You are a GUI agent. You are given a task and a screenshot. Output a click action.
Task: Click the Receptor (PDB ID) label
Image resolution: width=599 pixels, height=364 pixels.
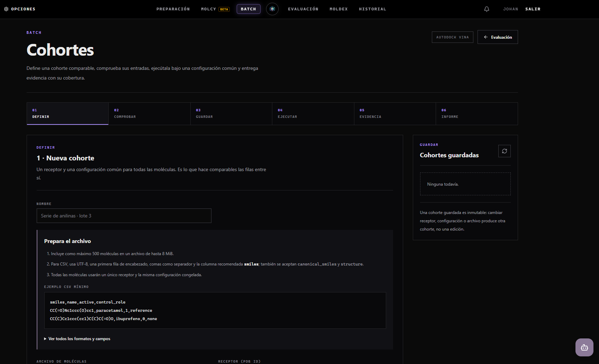click(x=239, y=361)
